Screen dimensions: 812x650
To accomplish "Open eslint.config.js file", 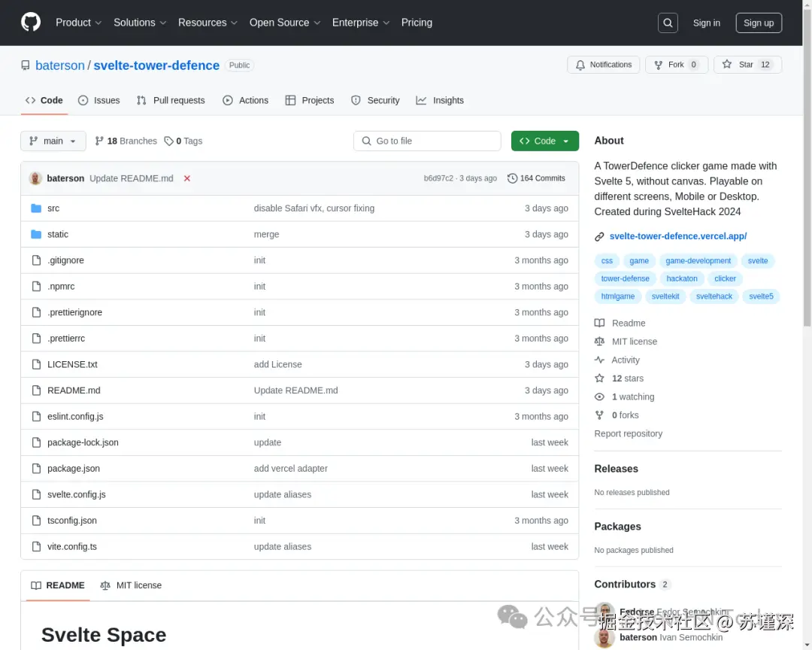I will (75, 416).
